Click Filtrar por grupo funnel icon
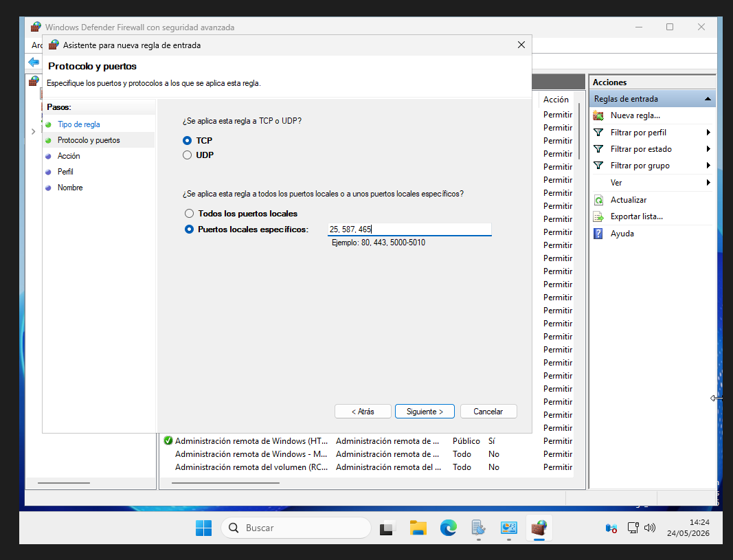 click(x=598, y=166)
